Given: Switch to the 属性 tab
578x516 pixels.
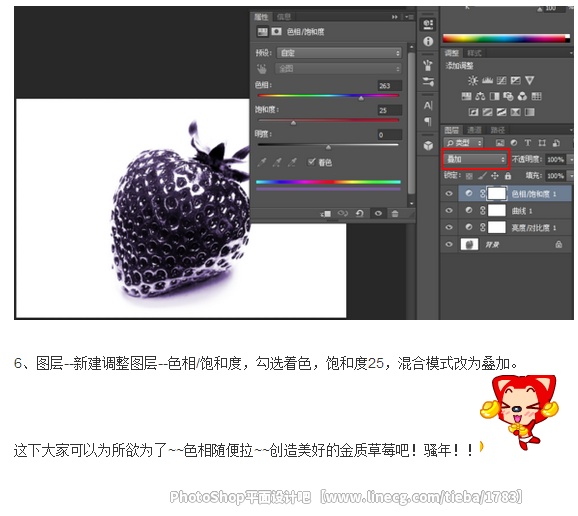Looking at the screenshot, I should coord(261,17).
